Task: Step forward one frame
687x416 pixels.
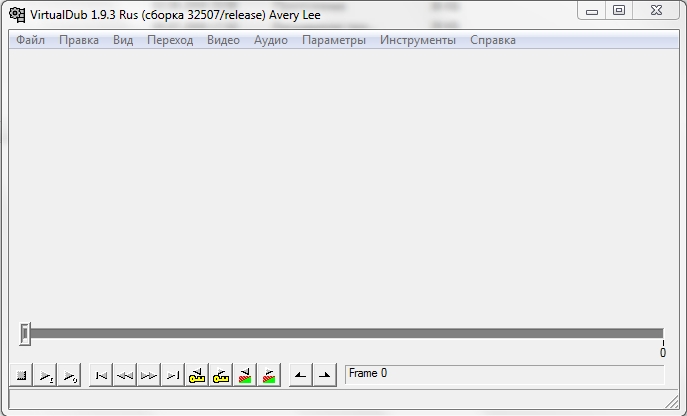Action: [149, 375]
